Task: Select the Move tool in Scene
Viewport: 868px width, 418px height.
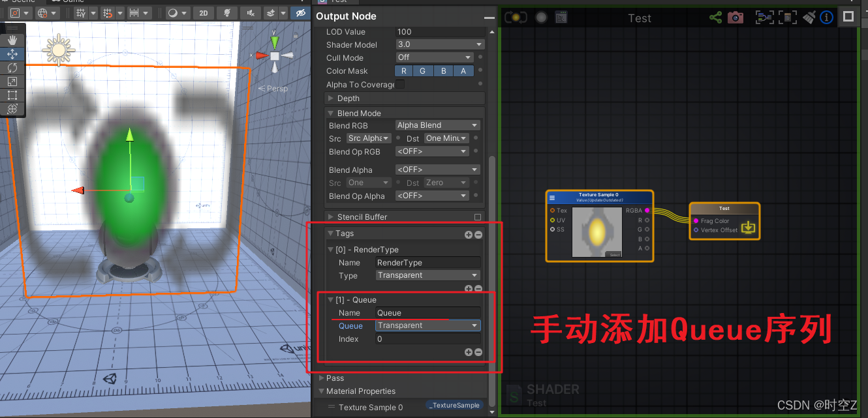Action: pyautogui.click(x=12, y=54)
